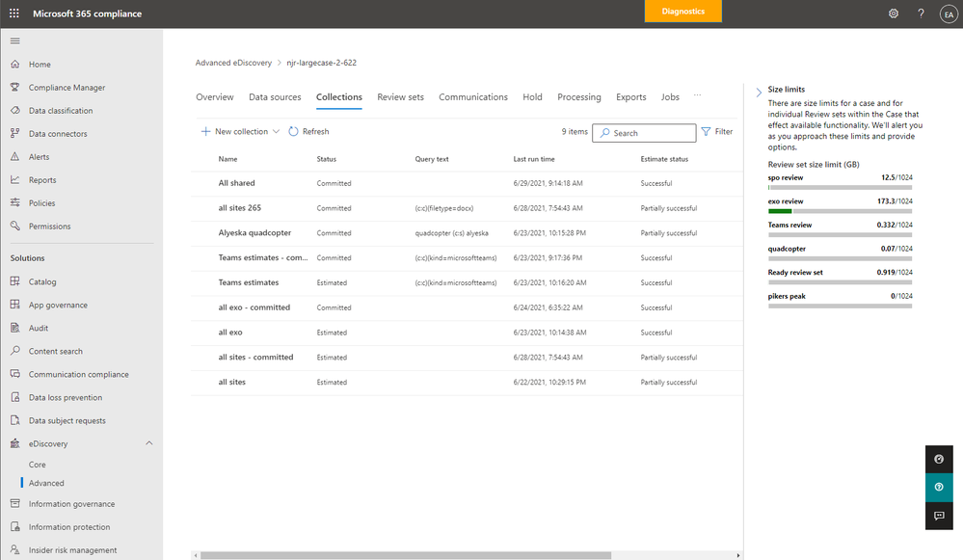Sort by the Name column header
The width and height of the screenshot is (963, 560).
click(x=227, y=159)
